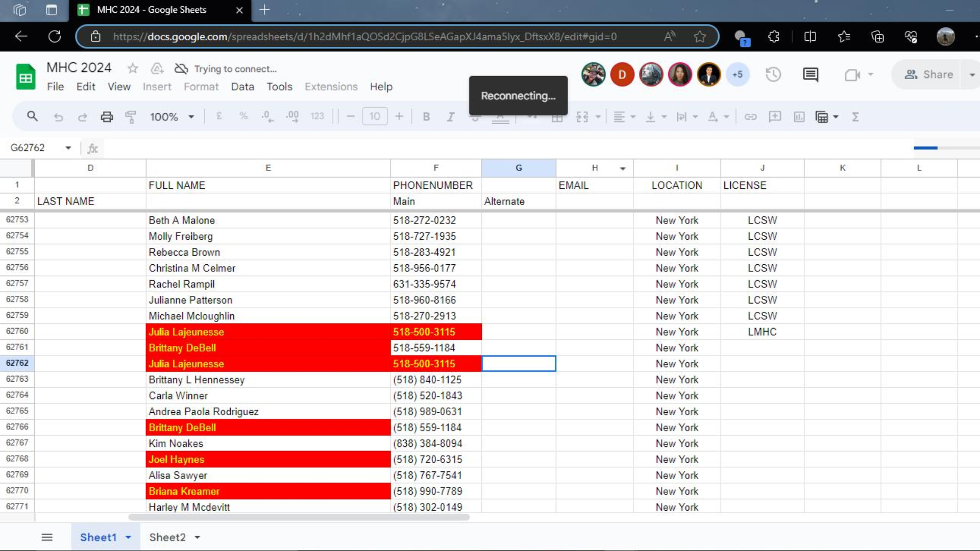This screenshot has height=551, width=980.
Task: Add this page to favorites
Action: (700, 36)
